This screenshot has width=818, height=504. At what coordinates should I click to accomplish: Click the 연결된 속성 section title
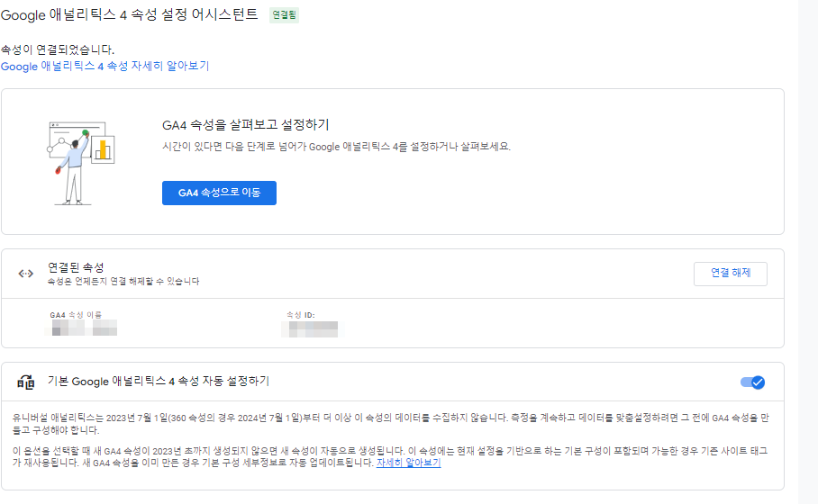point(76,267)
